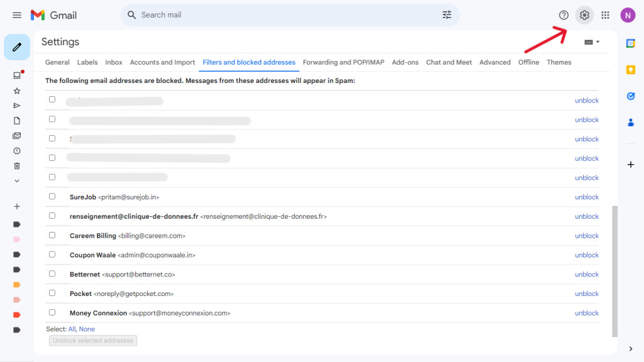
Task: Open the Themes tab
Action: [x=559, y=62]
